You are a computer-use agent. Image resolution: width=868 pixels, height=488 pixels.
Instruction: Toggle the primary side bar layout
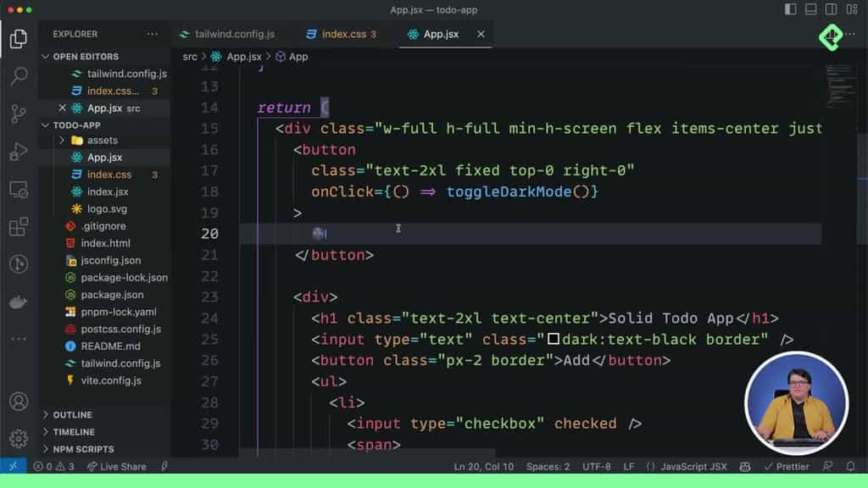(x=790, y=8)
